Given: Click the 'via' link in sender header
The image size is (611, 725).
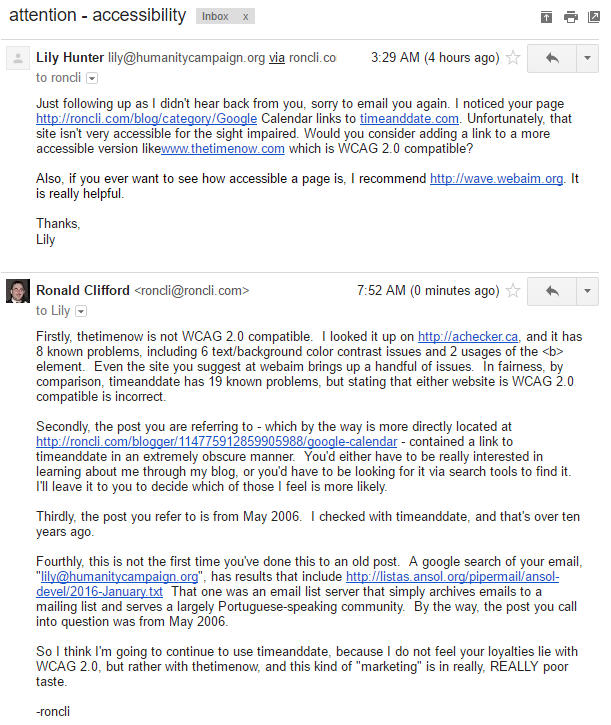Looking at the screenshot, I should (277, 58).
